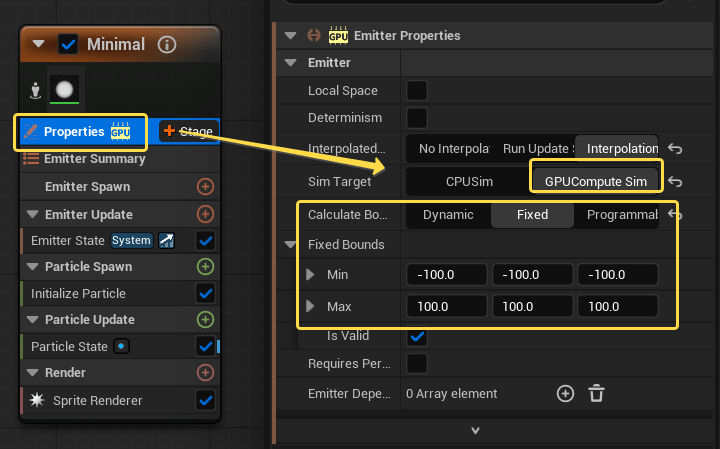Select Interpolation spawn option
The height and width of the screenshot is (449, 720).
pyautogui.click(x=617, y=149)
